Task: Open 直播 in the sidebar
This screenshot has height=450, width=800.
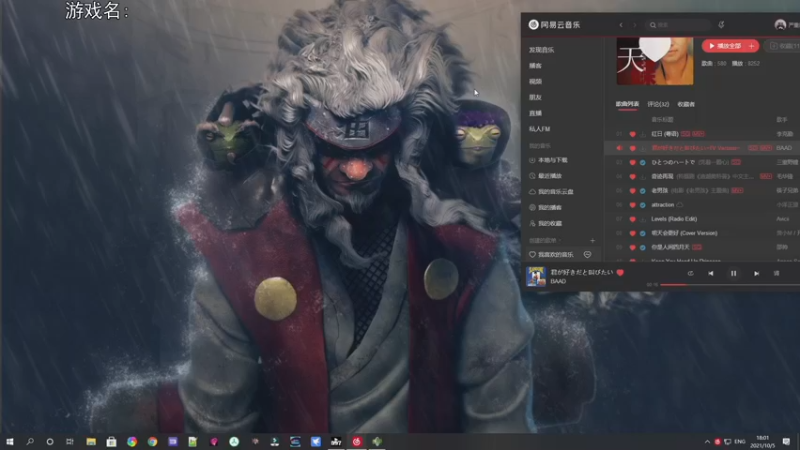Action: 535,113
